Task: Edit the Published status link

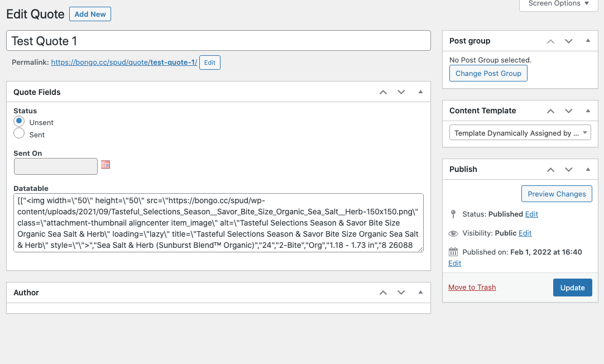Action: 531,214
